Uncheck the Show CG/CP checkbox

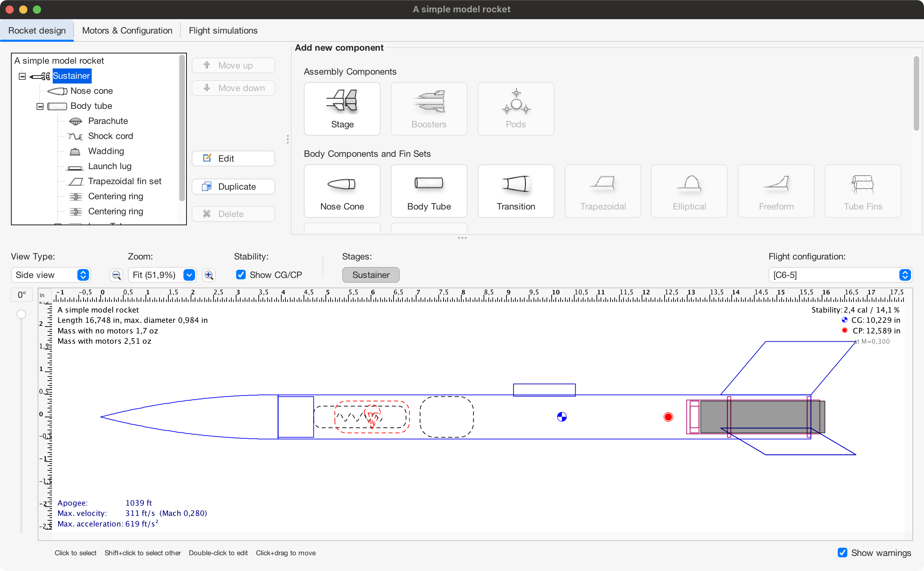pyautogui.click(x=241, y=275)
